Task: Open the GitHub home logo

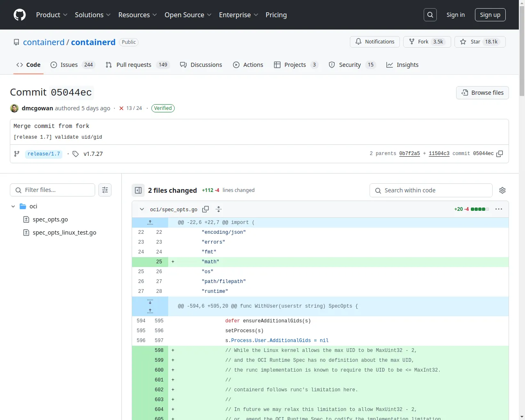Action: pyautogui.click(x=20, y=15)
